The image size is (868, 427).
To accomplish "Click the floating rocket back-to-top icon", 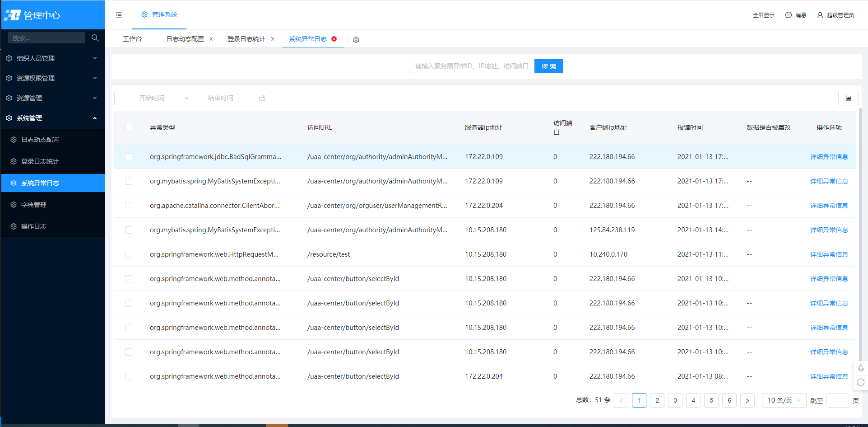I will click(861, 368).
